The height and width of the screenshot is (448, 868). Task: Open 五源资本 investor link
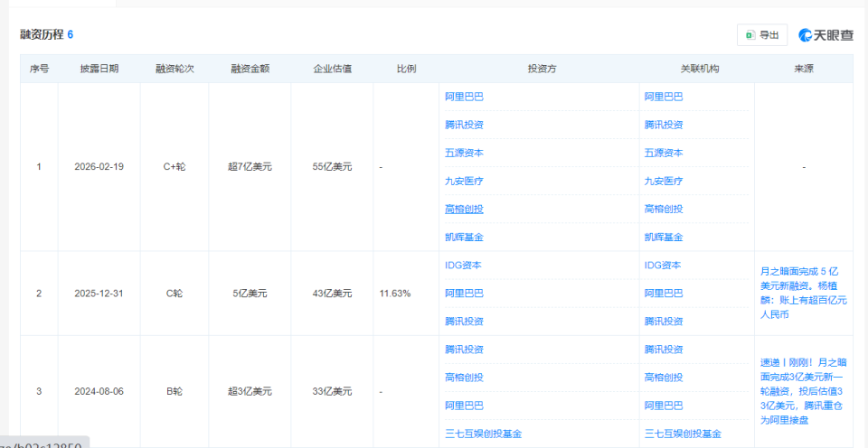tap(464, 153)
